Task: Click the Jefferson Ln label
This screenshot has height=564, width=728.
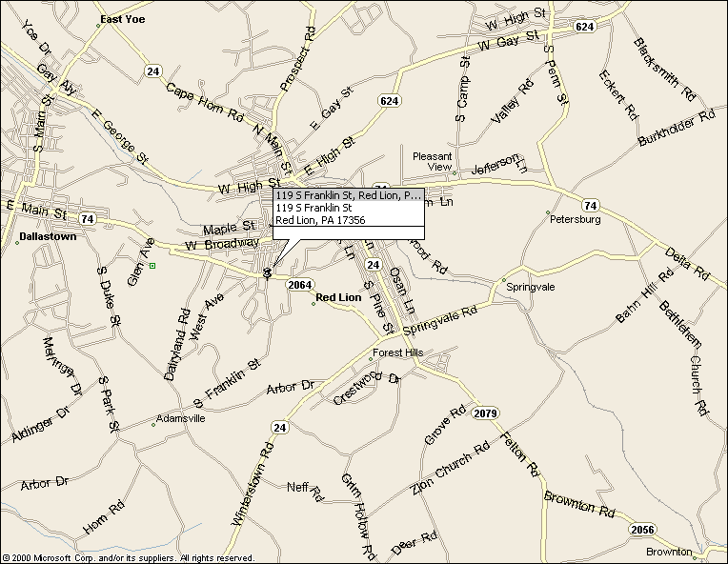Action: point(499,164)
